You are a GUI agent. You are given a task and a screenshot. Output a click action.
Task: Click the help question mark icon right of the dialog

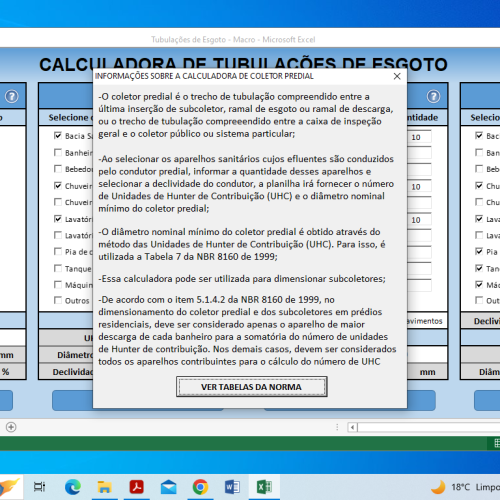point(433,97)
